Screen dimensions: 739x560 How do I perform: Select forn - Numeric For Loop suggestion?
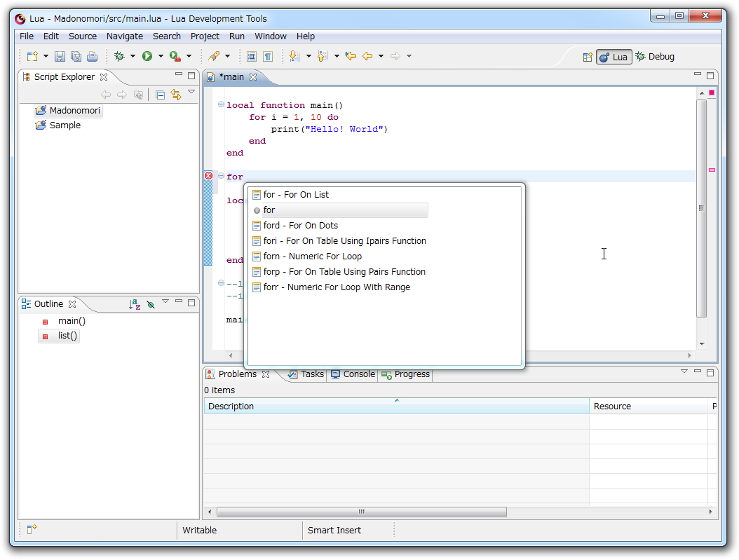click(x=312, y=257)
